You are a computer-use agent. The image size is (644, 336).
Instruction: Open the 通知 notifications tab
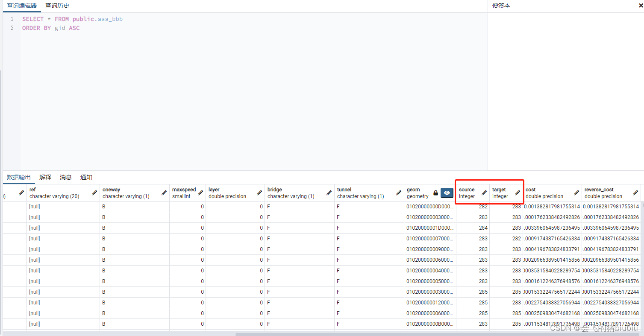coord(86,177)
